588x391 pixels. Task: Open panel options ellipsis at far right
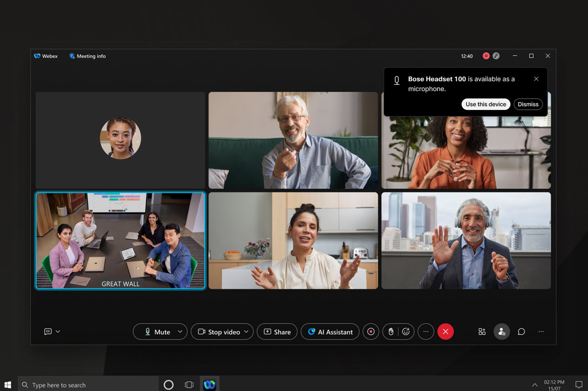coord(541,331)
